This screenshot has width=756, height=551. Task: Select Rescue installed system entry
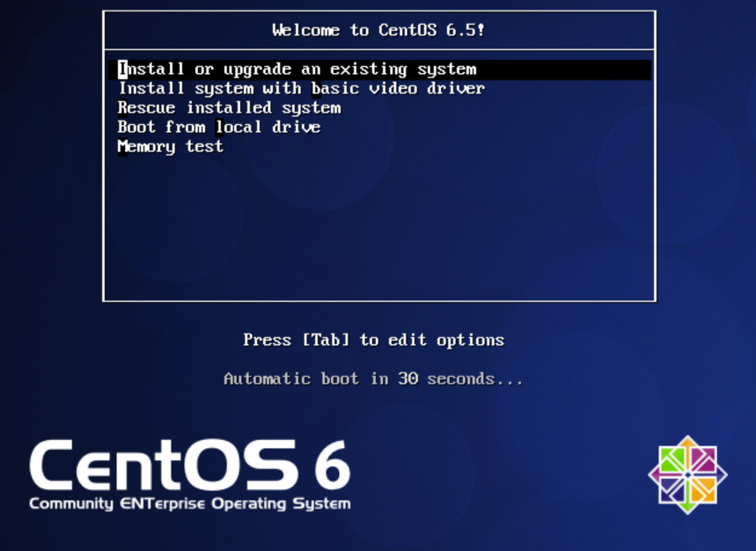[229, 108]
